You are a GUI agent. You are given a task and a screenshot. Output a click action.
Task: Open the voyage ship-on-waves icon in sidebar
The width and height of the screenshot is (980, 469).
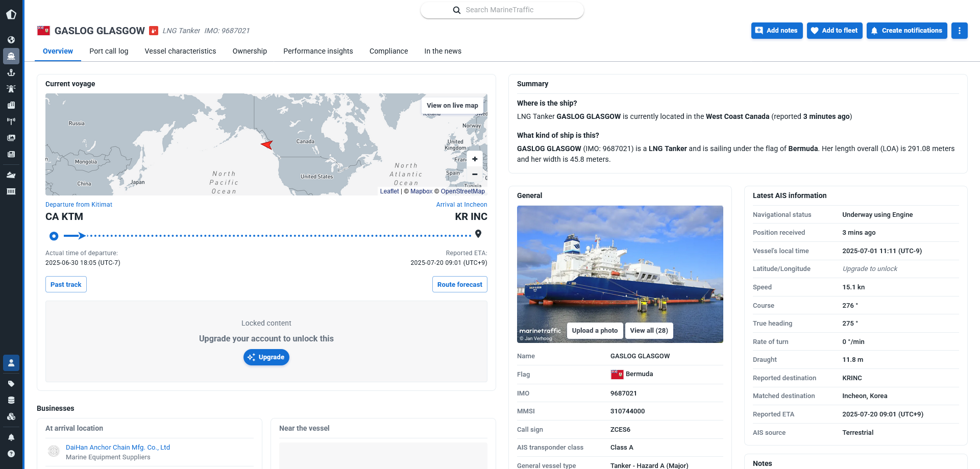[11, 175]
